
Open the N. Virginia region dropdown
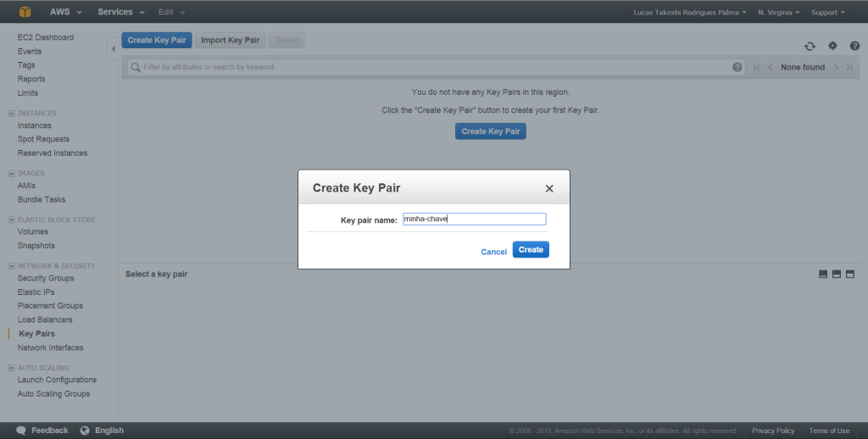tap(778, 12)
